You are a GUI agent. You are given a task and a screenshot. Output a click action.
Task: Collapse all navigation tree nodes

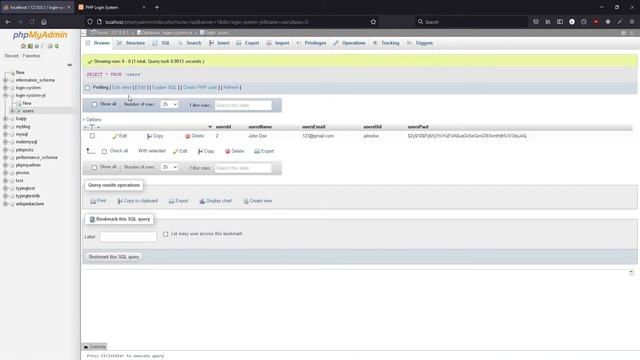(x=69, y=65)
